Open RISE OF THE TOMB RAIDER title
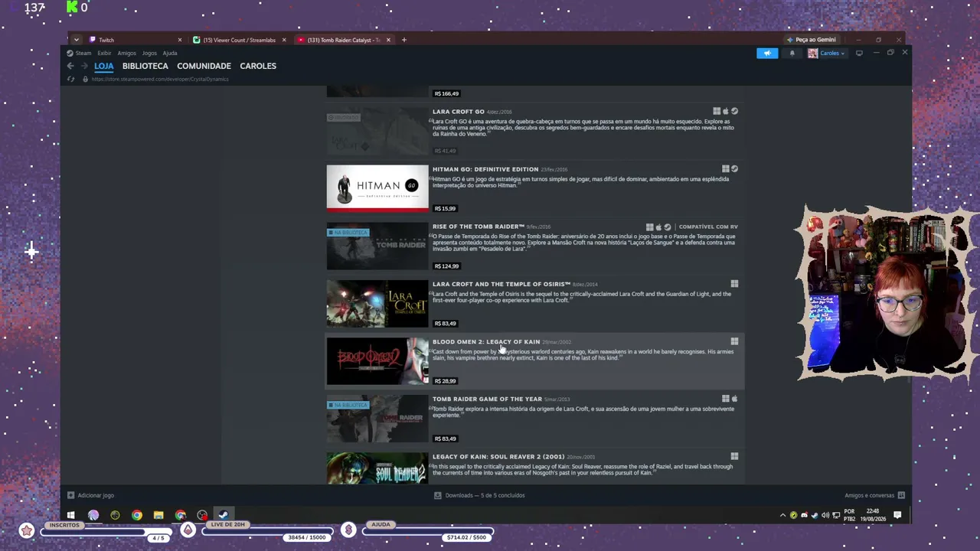Image resolution: width=980 pixels, height=551 pixels. [479, 227]
